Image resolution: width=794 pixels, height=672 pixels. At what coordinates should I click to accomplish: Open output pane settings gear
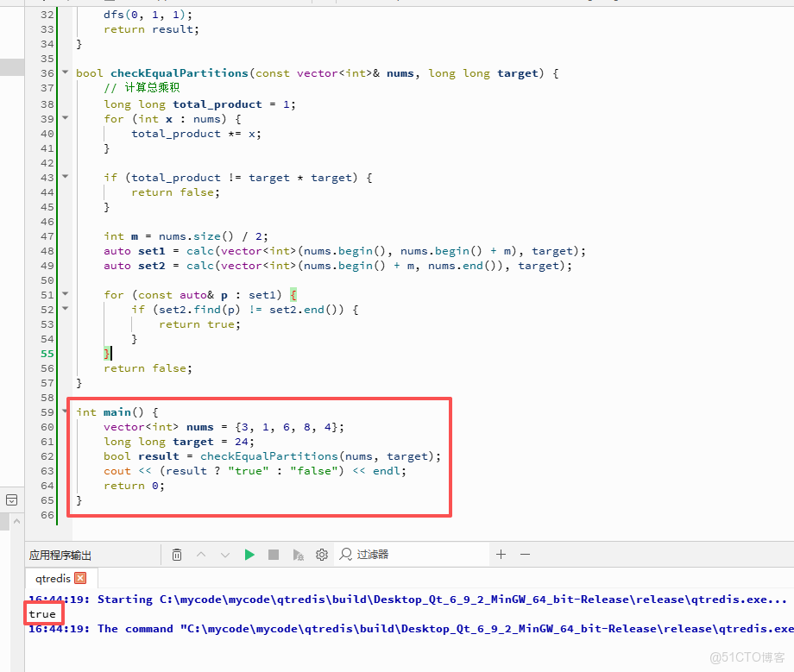[x=322, y=555]
